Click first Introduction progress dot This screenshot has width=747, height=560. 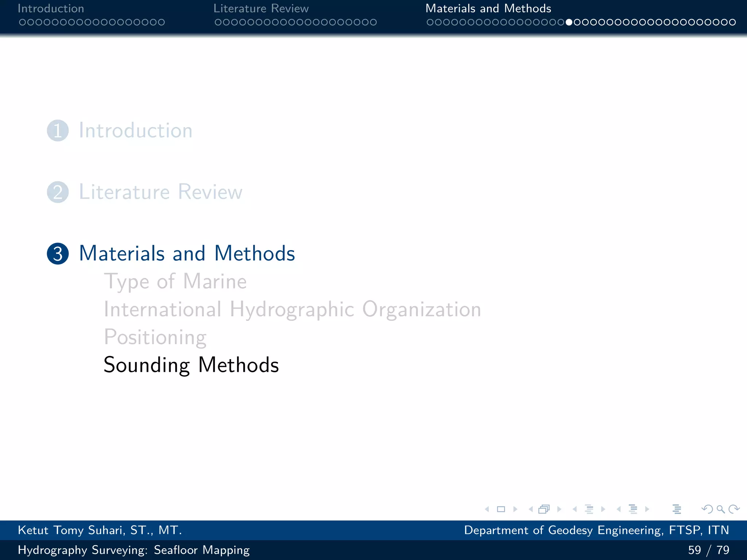point(22,22)
